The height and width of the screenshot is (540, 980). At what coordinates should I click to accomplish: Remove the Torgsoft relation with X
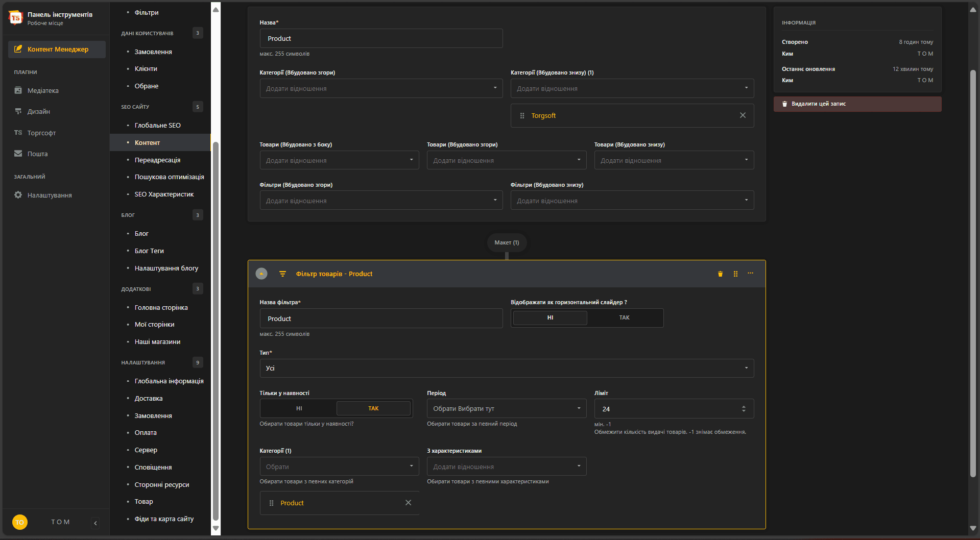click(743, 115)
